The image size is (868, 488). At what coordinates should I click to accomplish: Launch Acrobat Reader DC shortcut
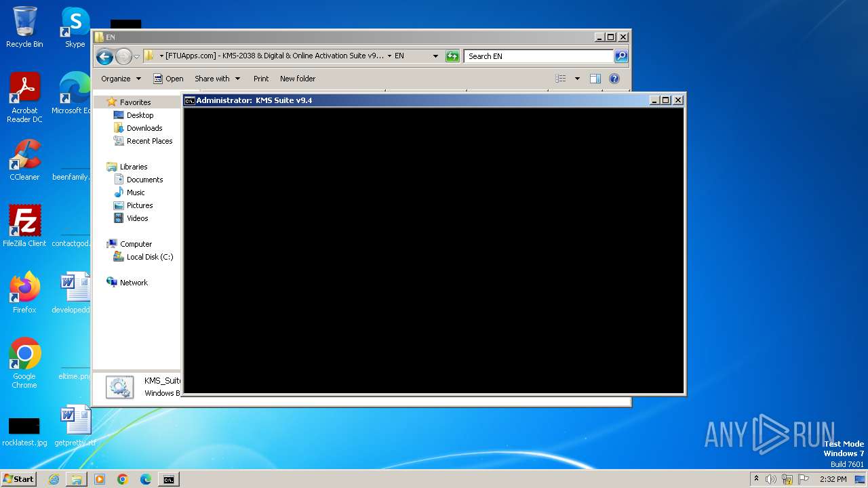[24, 98]
